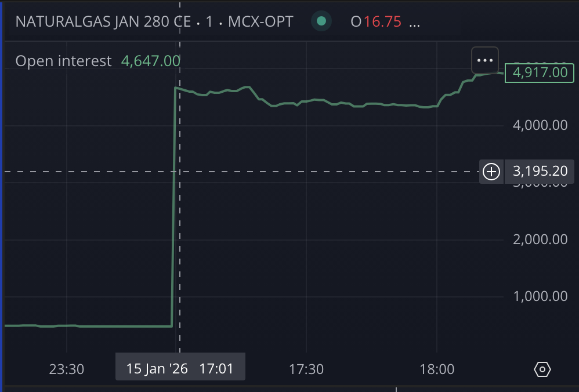Click the 23:30 time axis label
This screenshot has width=579, height=392.
coord(67,369)
